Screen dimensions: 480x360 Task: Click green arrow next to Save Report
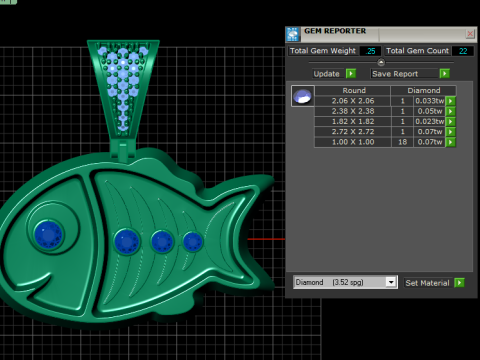[x=445, y=74]
